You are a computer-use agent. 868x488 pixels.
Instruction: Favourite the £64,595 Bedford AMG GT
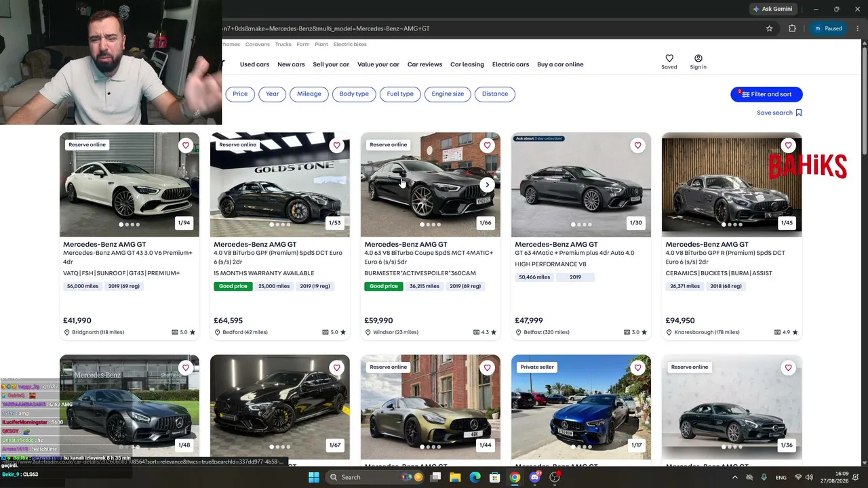coord(336,145)
